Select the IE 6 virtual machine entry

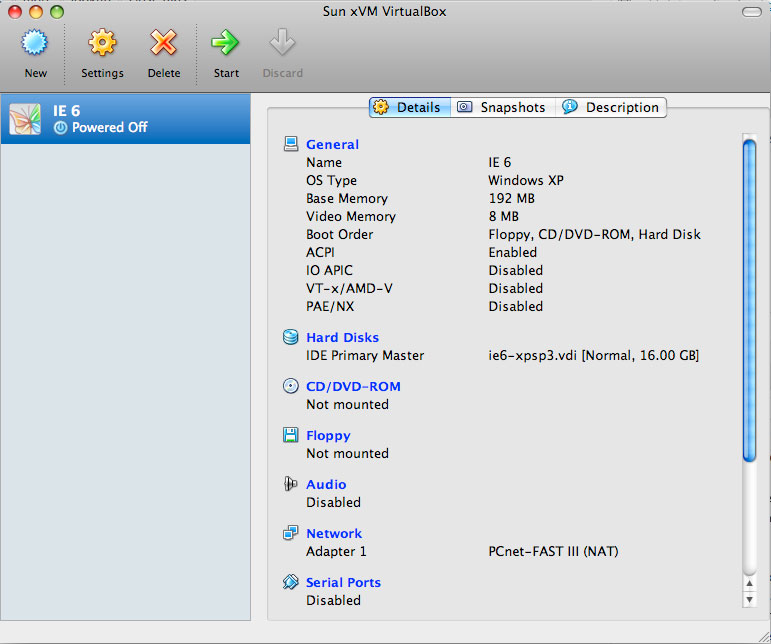[x=125, y=119]
